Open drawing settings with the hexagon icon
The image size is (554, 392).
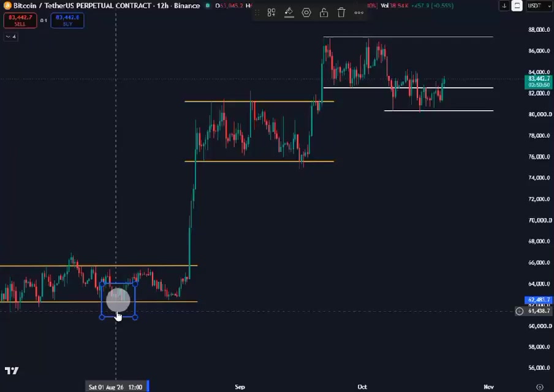click(x=306, y=13)
